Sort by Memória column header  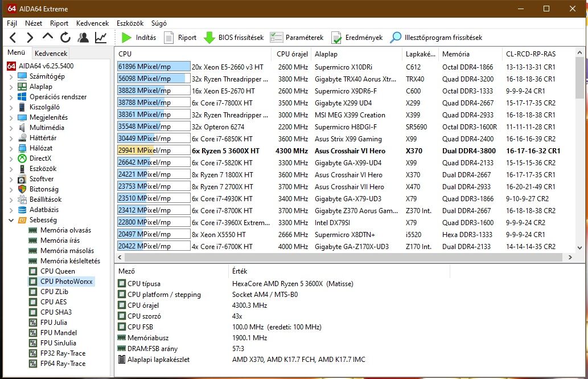click(x=470, y=54)
